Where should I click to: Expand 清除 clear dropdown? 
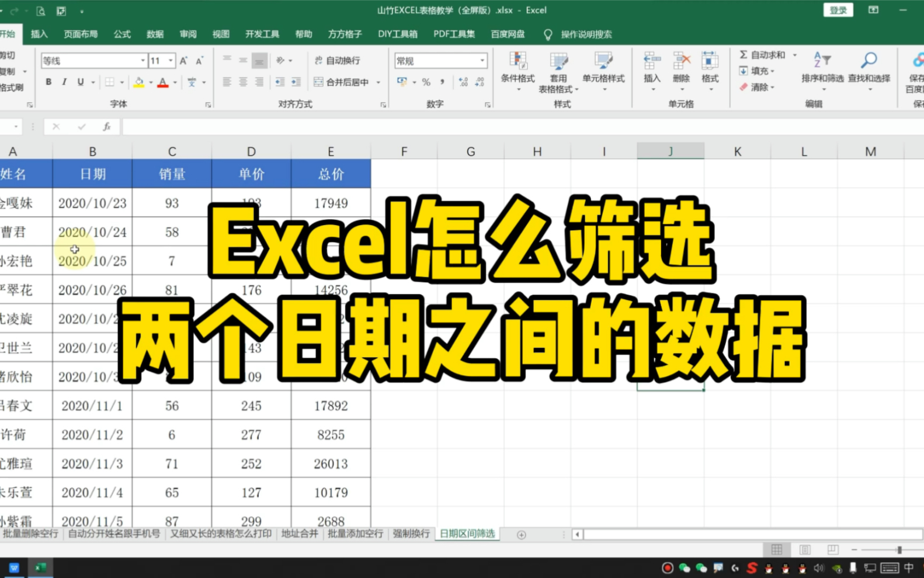coord(772,88)
